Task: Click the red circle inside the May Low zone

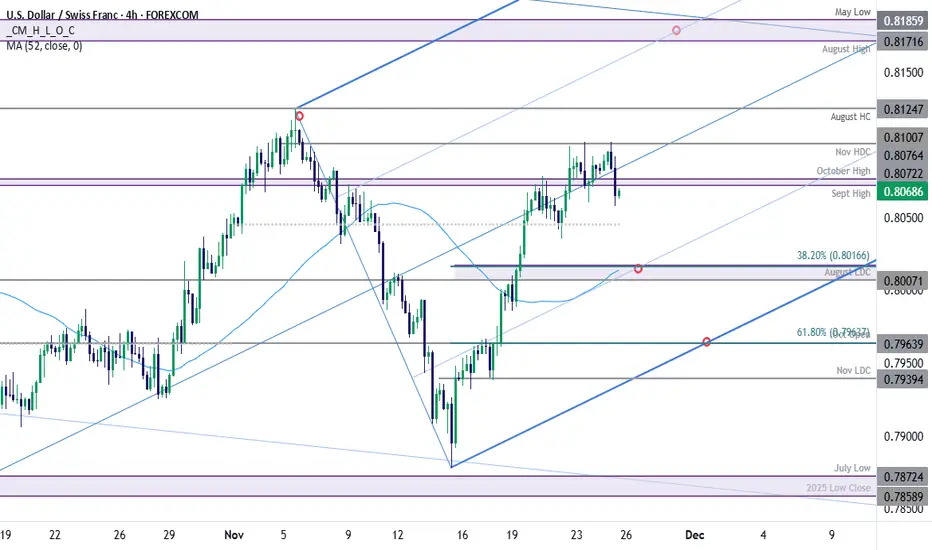Action: coord(677,30)
